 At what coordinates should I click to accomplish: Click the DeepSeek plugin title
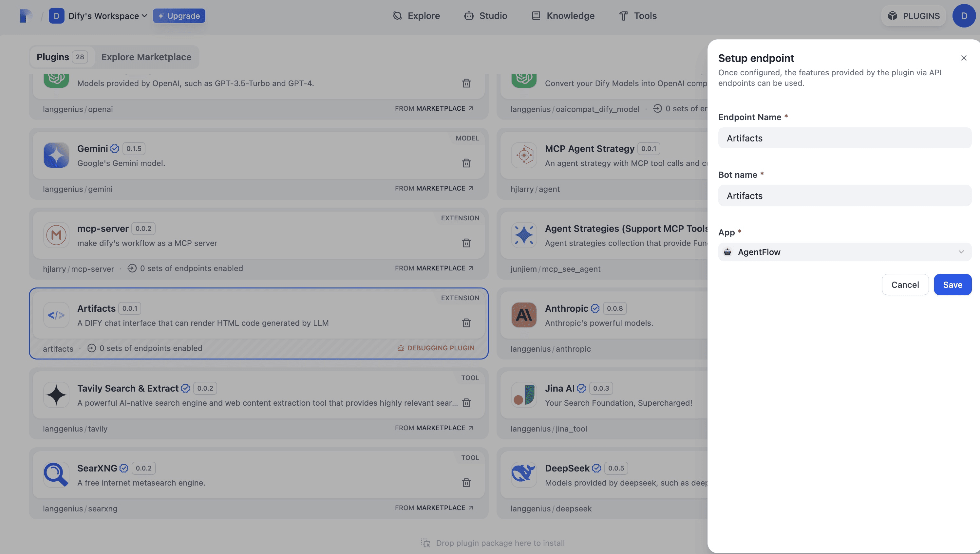pyautogui.click(x=567, y=469)
